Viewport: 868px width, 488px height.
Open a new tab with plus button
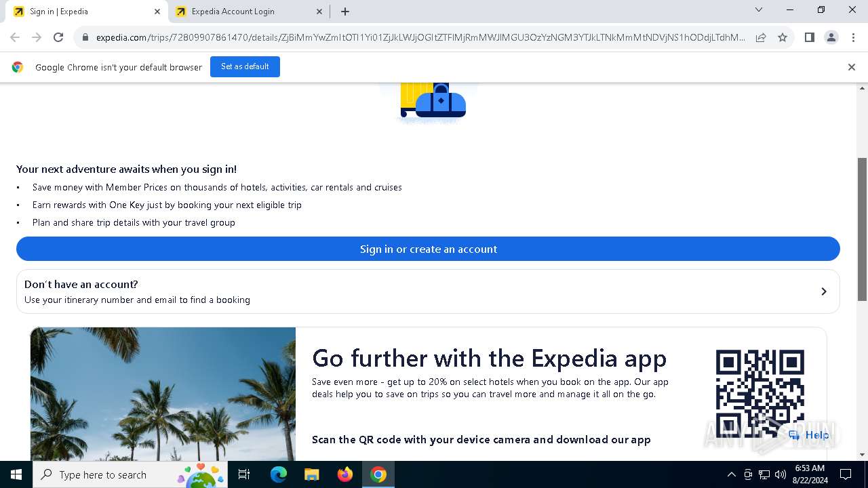point(345,12)
